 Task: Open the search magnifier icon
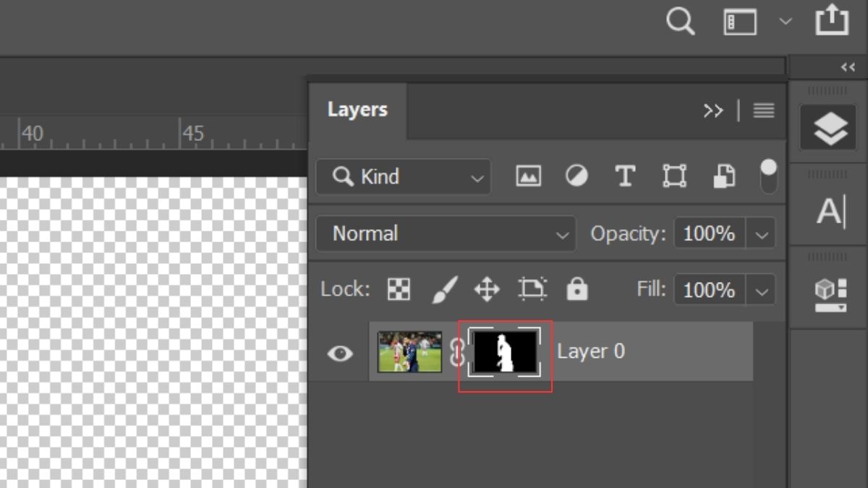(680, 22)
